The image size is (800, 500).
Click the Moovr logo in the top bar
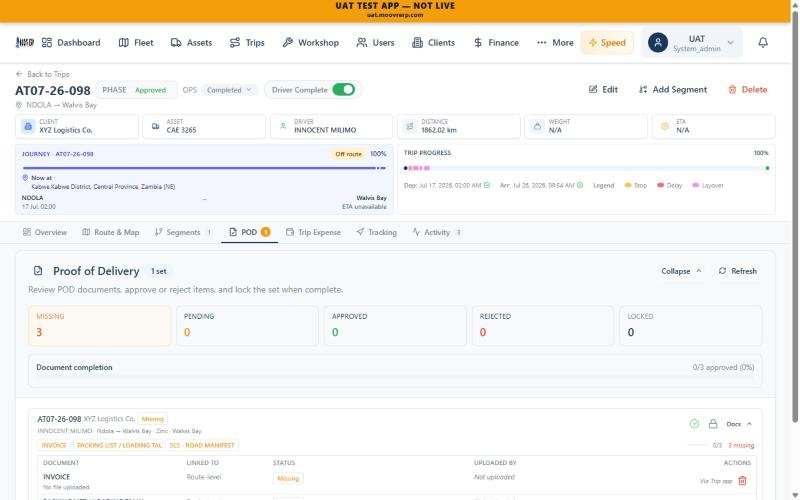tap(24, 42)
